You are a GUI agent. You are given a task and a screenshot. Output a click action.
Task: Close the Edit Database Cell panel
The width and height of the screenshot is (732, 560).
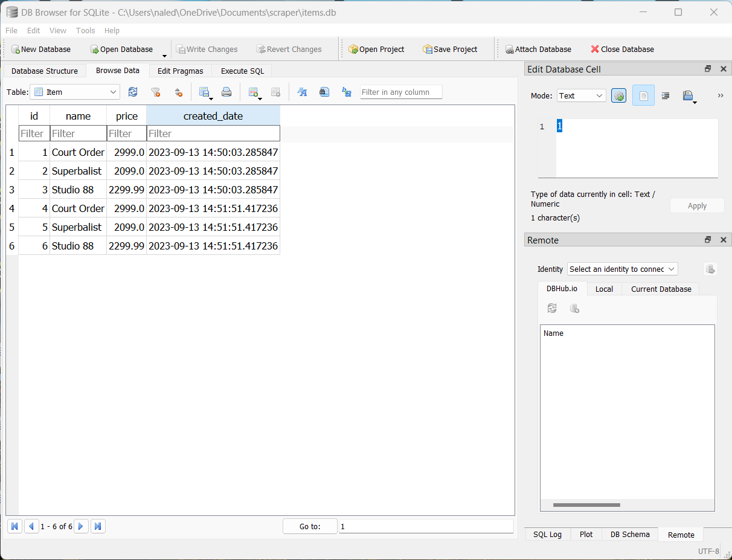pyautogui.click(x=724, y=69)
